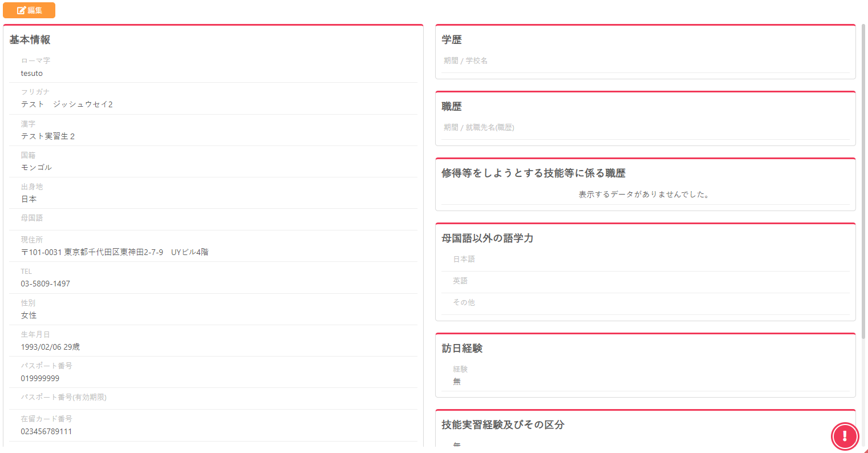868x453 pixels.
Task: Click the birth date 1993/02/06 29歳
Action: [x=50, y=347]
